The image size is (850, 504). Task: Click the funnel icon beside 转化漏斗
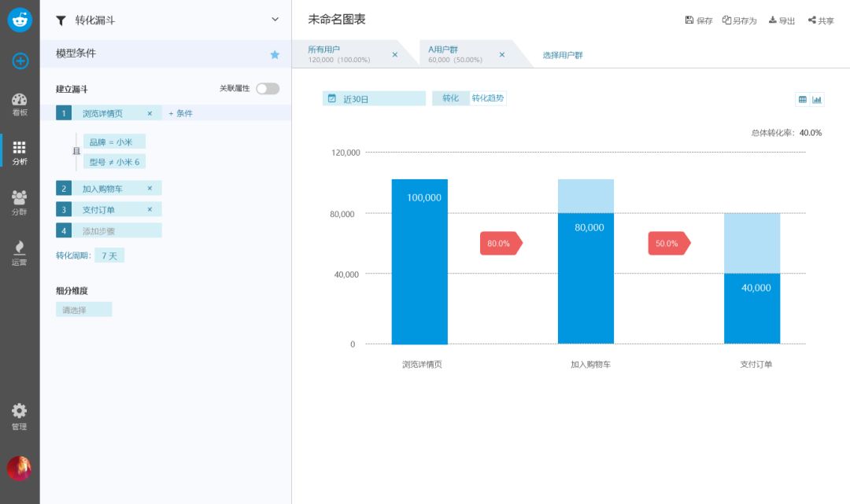[x=61, y=20]
